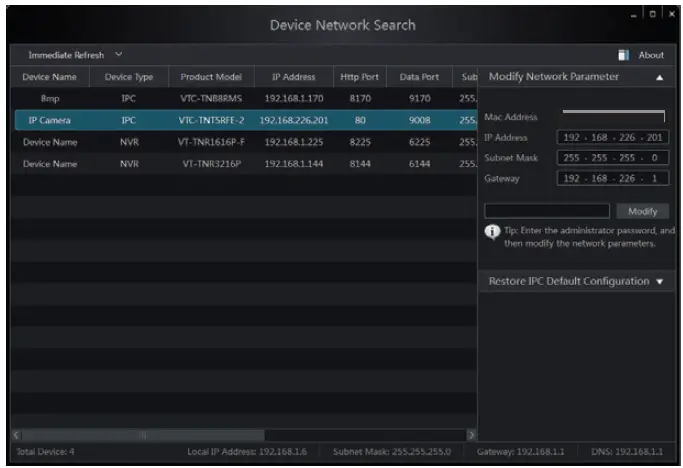
Task: Expand Restore IPC Default Configuration section
Action: 659,282
